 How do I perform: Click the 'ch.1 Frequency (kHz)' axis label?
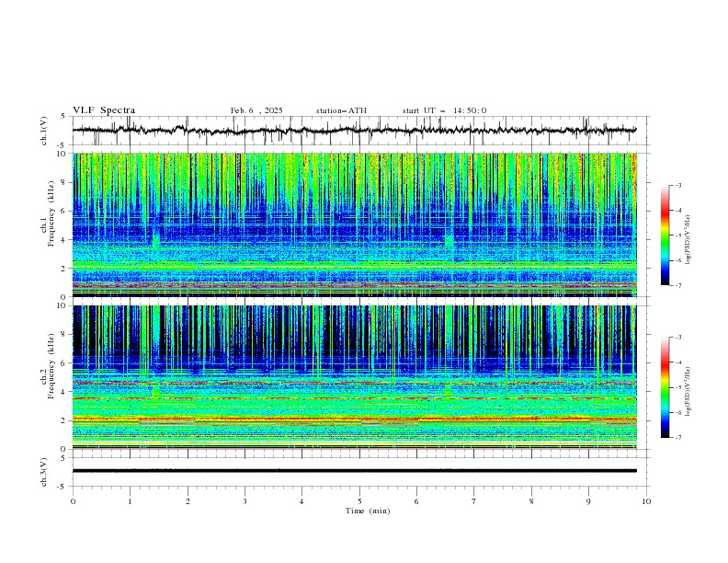click(x=48, y=212)
